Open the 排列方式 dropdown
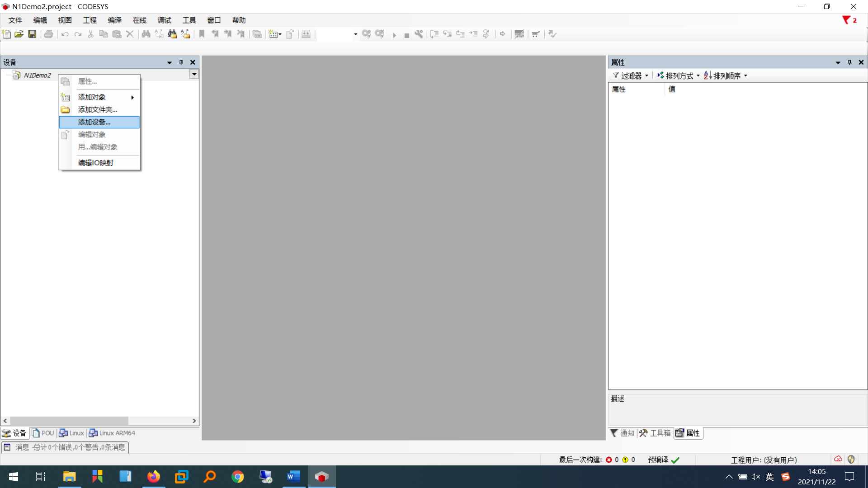The width and height of the screenshot is (868, 488). [679, 75]
